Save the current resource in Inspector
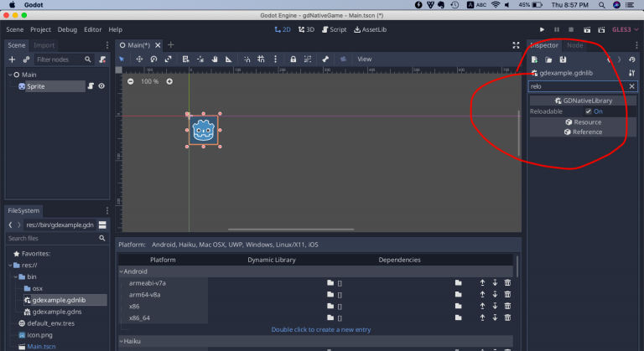Screen dimensions: 644x351 [x=563, y=59]
